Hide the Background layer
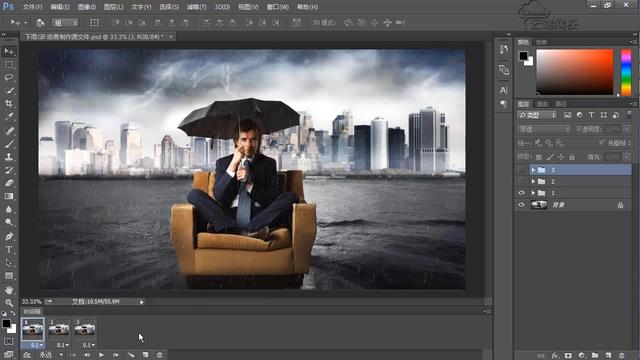Image resolution: width=640 pixels, height=360 pixels. click(521, 205)
